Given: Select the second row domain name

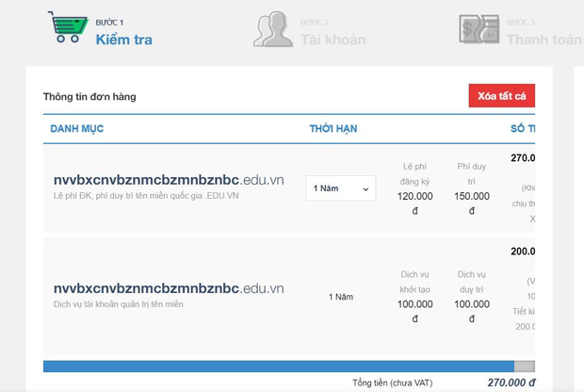Looking at the screenshot, I should 169,288.
